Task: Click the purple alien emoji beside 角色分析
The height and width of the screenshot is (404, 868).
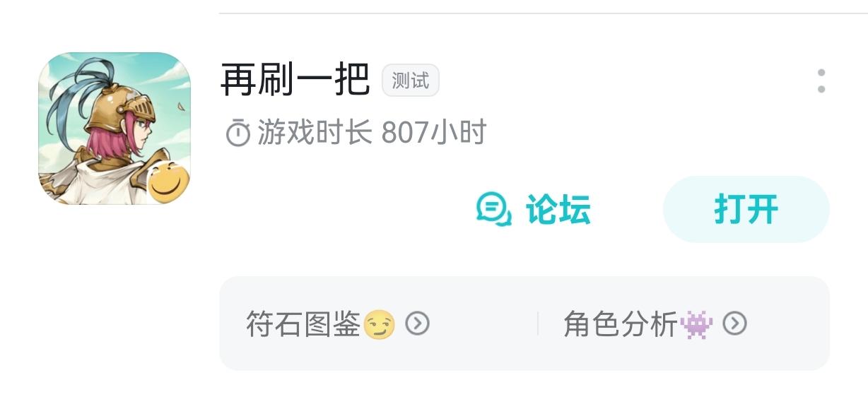Action: (x=697, y=324)
